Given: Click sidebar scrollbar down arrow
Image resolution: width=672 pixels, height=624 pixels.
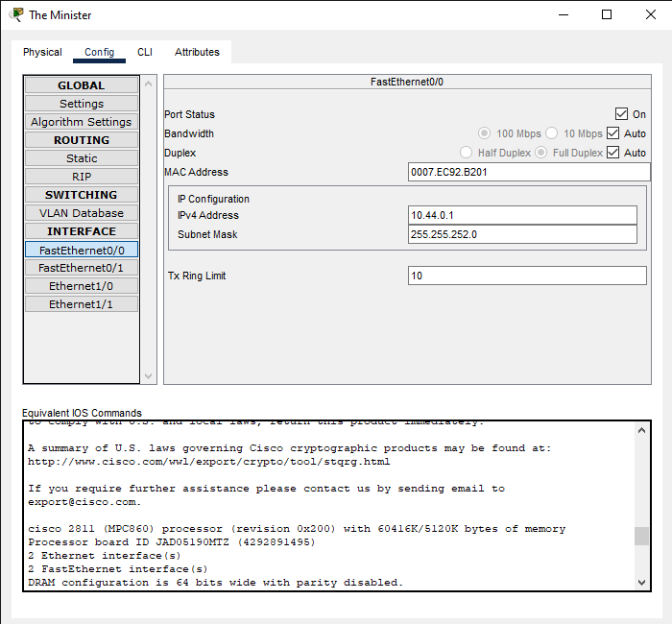Looking at the screenshot, I should click(148, 376).
